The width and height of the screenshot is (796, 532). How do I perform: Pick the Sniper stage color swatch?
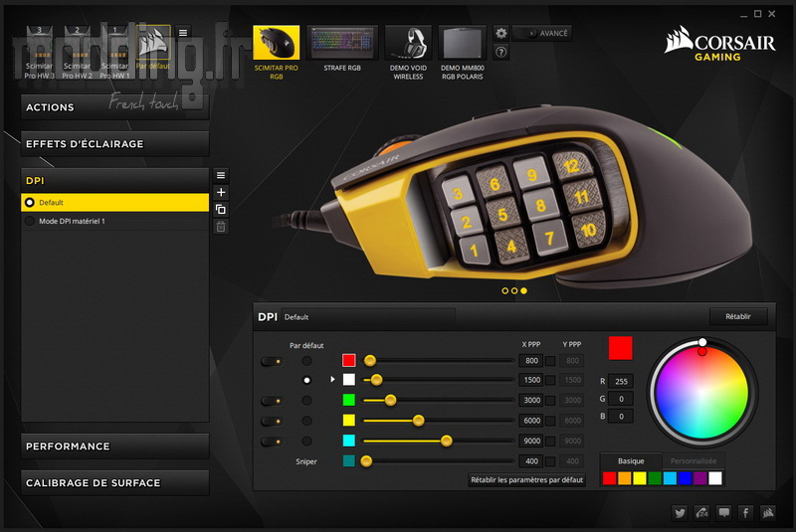point(349,460)
